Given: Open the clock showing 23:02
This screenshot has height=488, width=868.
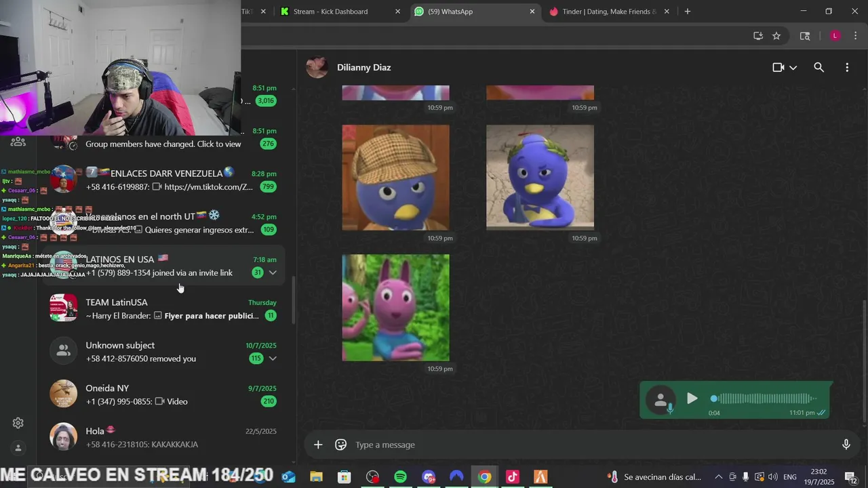Looking at the screenshot, I should [818, 477].
